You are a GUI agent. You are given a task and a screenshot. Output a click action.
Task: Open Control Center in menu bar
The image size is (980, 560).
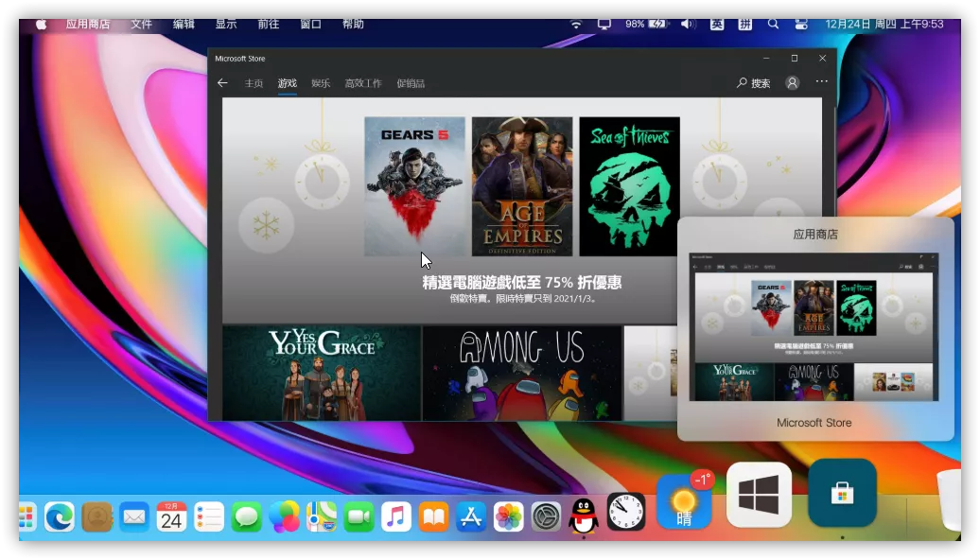click(801, 24)
